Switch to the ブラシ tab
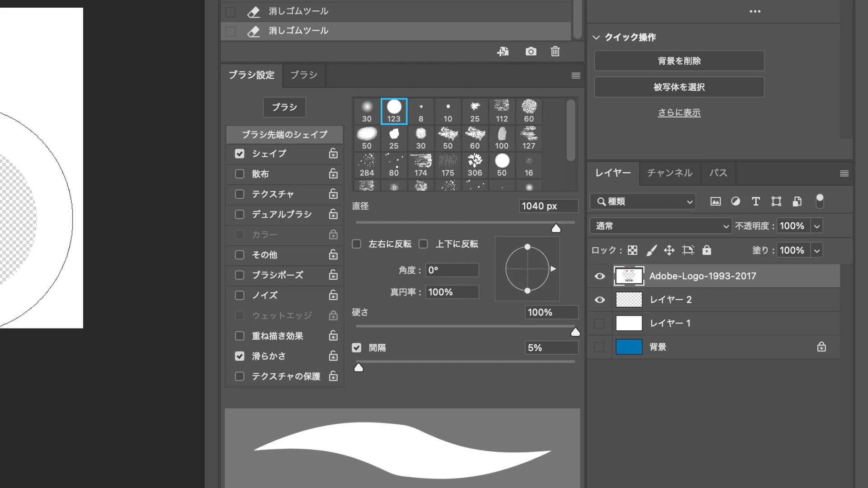This screenshot has height=488, width=868. click(303, 75)
